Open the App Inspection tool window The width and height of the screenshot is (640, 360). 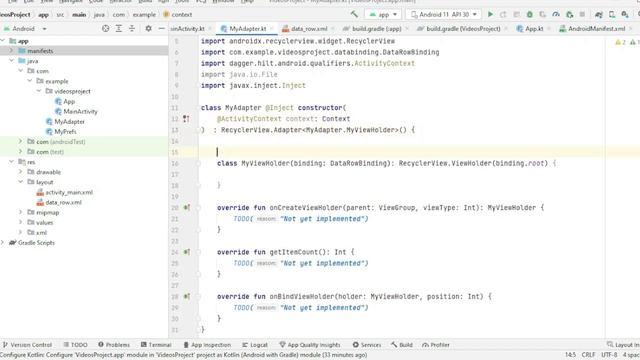207,345
